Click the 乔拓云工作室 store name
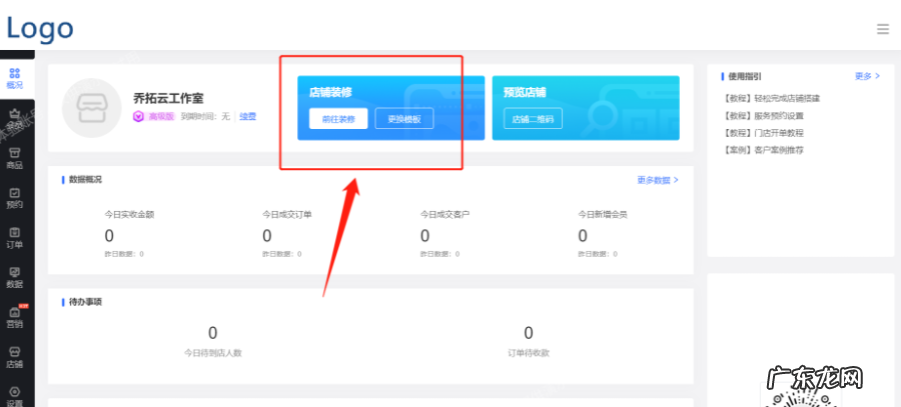 (168, 98)
